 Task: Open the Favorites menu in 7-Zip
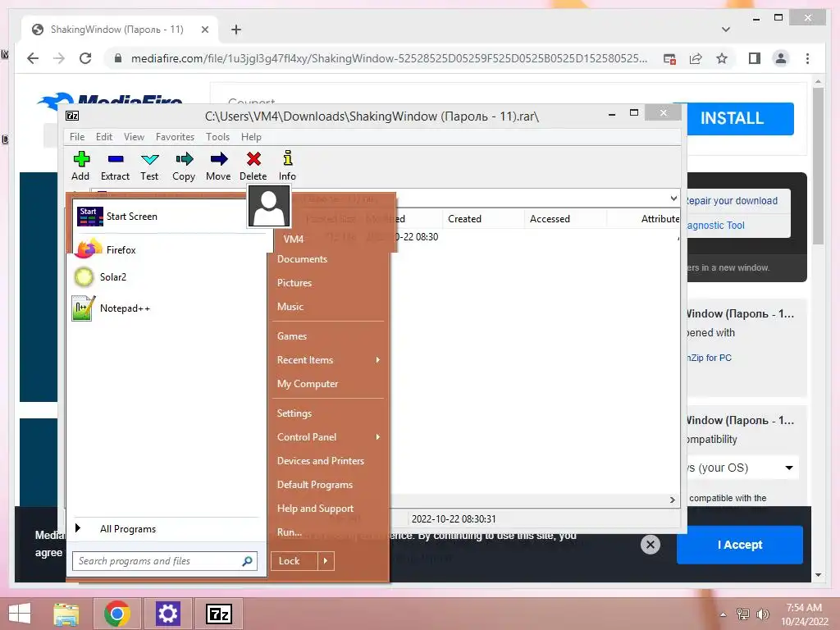point(176,137)
